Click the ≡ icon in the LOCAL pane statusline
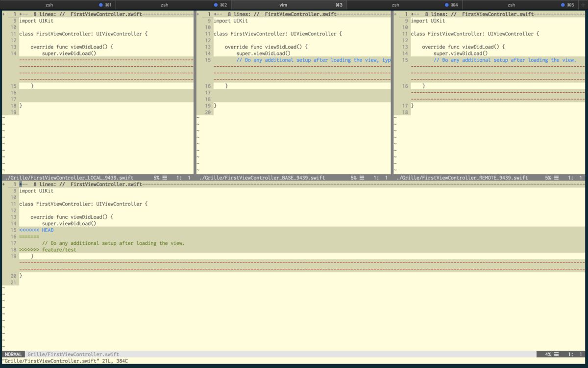This screenshot has height=368, width=588. (164, 178)
